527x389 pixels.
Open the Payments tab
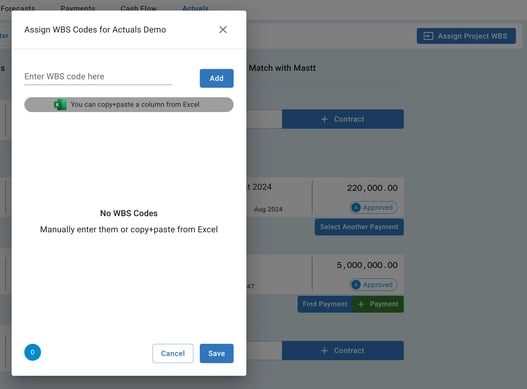click(x=78, y=8)
